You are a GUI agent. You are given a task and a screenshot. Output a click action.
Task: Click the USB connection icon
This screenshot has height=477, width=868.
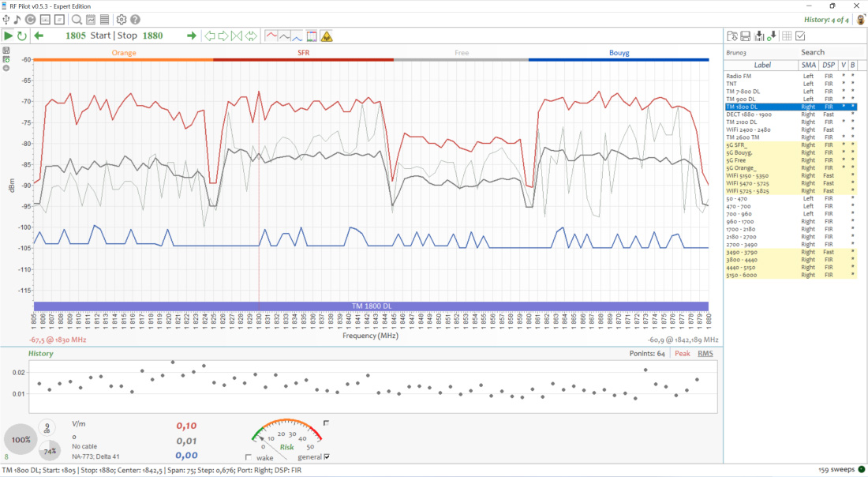pyautogui.click(x=6, y=20)
